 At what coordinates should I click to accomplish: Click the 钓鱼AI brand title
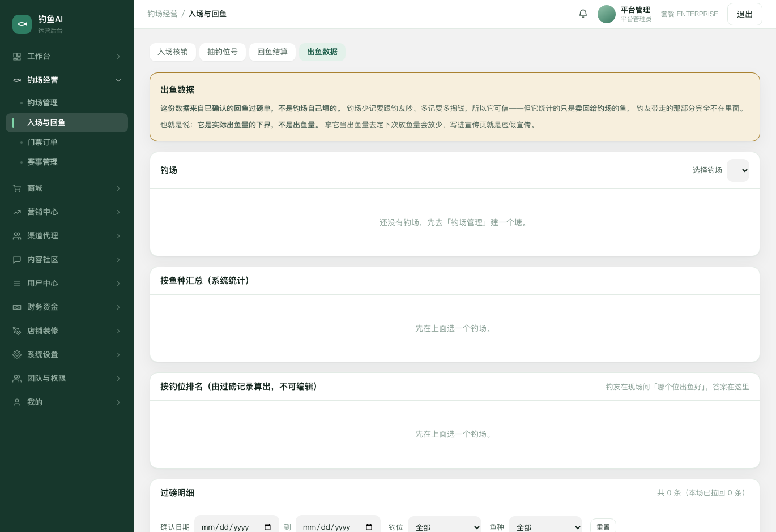50,19
